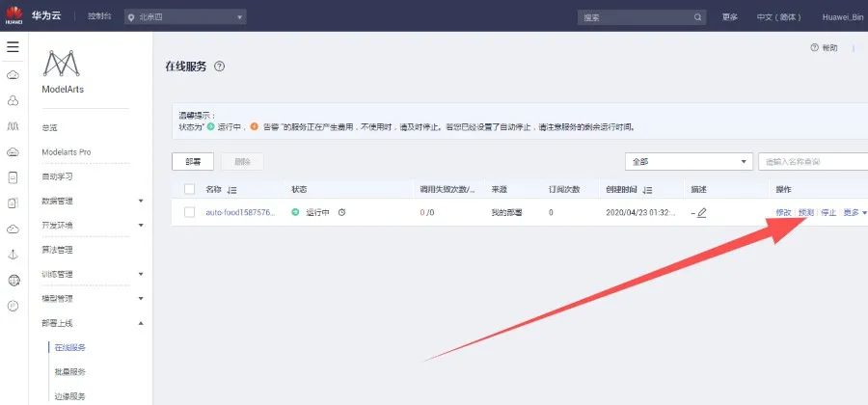Click the 预测 link in the row

tap(806, 212)
